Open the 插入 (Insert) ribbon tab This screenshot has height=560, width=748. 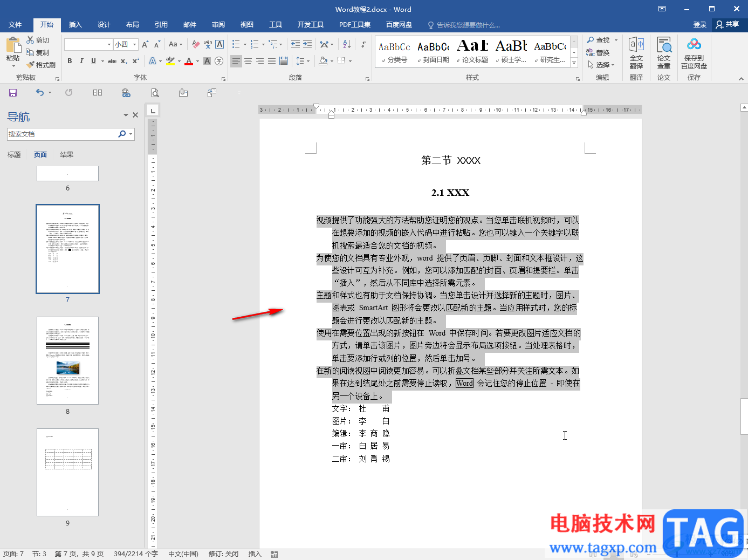tap(75, 25)
